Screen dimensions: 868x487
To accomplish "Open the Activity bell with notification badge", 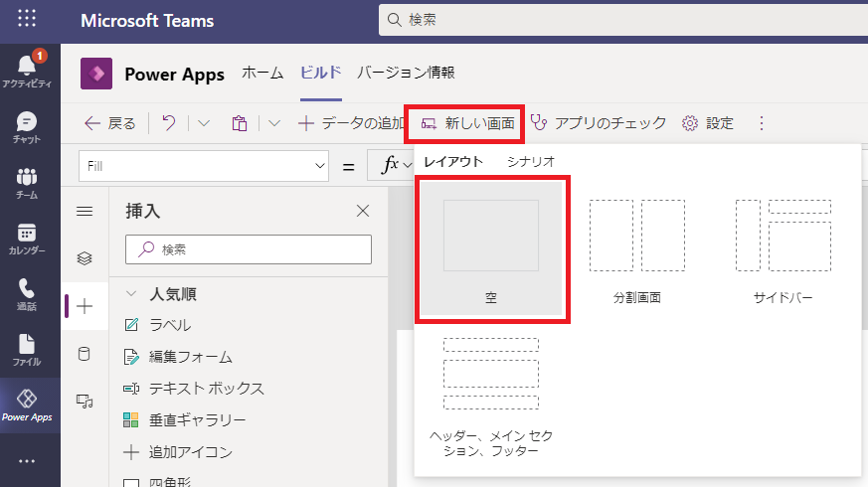I will point(27,71).
